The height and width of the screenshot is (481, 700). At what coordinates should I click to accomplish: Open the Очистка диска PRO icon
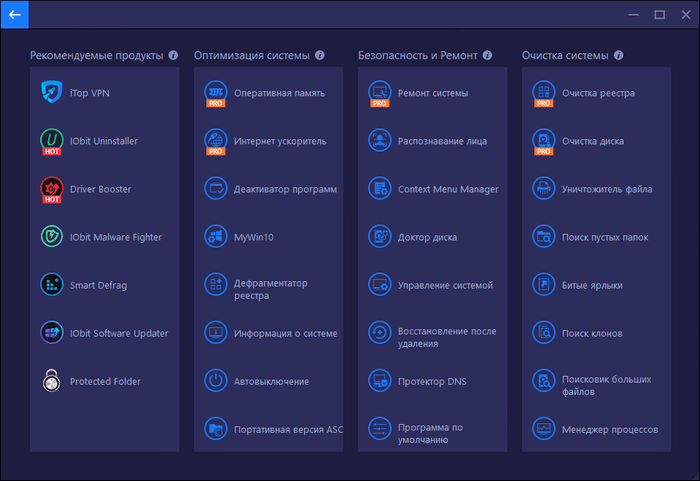(543, 142)
